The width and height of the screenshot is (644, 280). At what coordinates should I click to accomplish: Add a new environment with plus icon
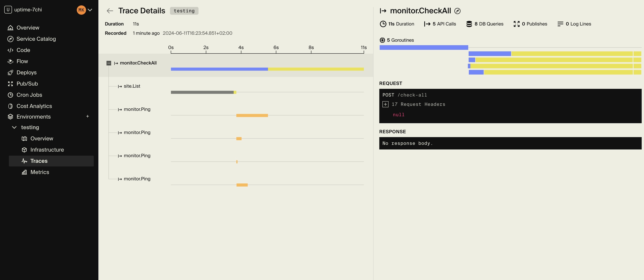88,116
